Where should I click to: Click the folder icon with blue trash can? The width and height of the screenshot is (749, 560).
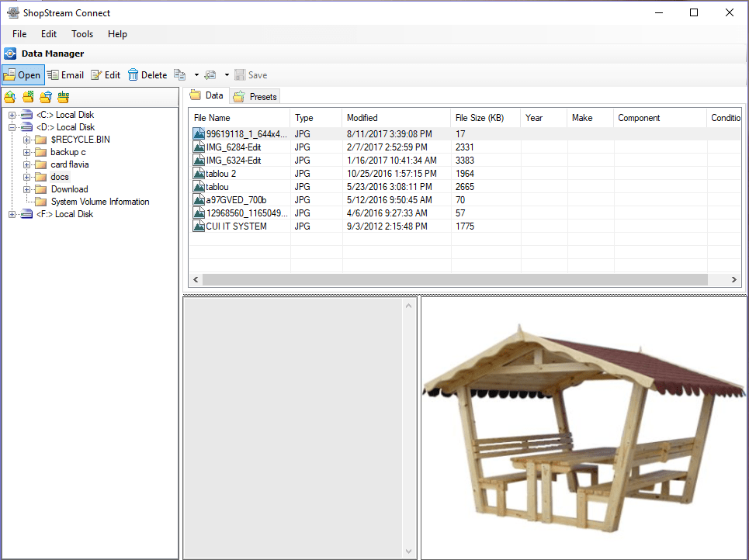click(x=46, y=97)
